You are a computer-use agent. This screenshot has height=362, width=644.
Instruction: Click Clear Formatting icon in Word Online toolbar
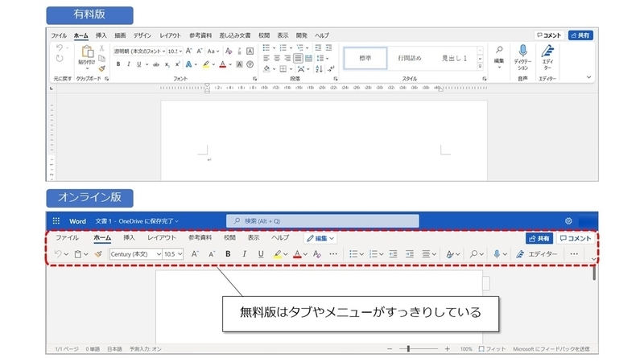pos(316,254)
